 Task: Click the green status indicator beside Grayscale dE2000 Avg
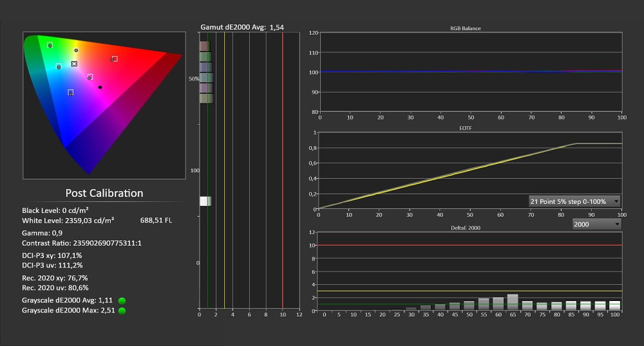click(122, 300)
